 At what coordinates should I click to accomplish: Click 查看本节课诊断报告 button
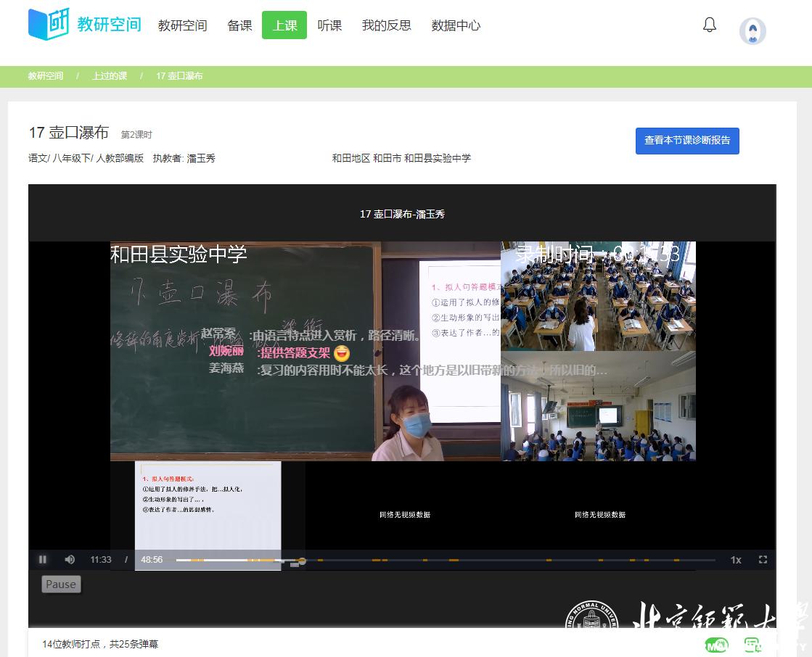pos(687,141)
